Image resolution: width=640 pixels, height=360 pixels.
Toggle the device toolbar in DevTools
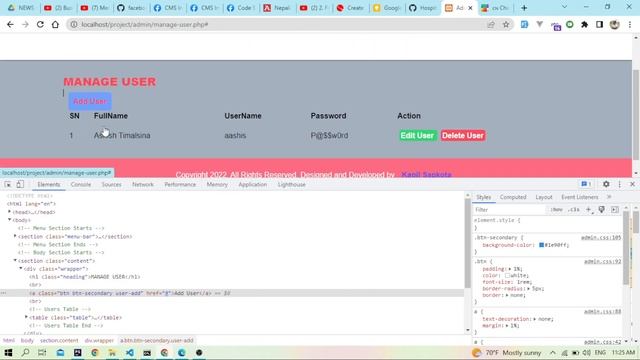click(x=20, y=184)
